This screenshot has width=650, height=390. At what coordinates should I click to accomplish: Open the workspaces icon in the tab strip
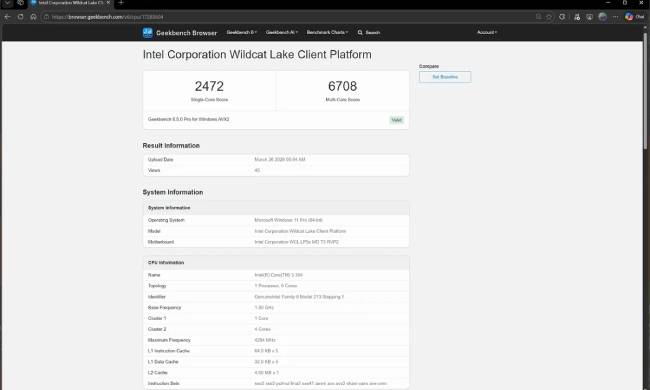point(20,2)
